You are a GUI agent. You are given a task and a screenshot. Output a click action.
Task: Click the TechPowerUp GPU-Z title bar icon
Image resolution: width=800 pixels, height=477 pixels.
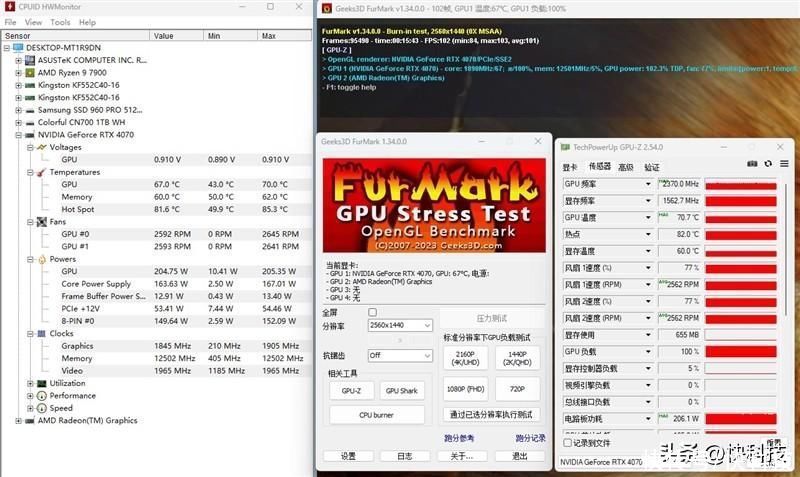tap(565, 147)
